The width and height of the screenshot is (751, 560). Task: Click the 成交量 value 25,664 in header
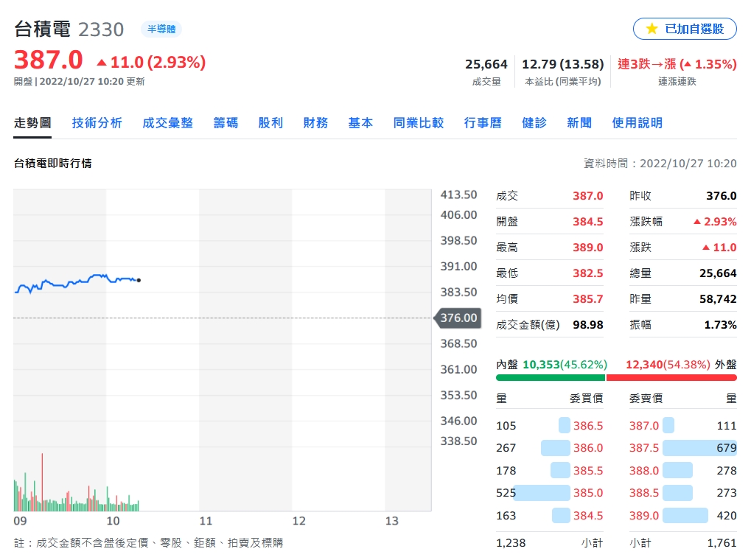click(x=486, y=64)
